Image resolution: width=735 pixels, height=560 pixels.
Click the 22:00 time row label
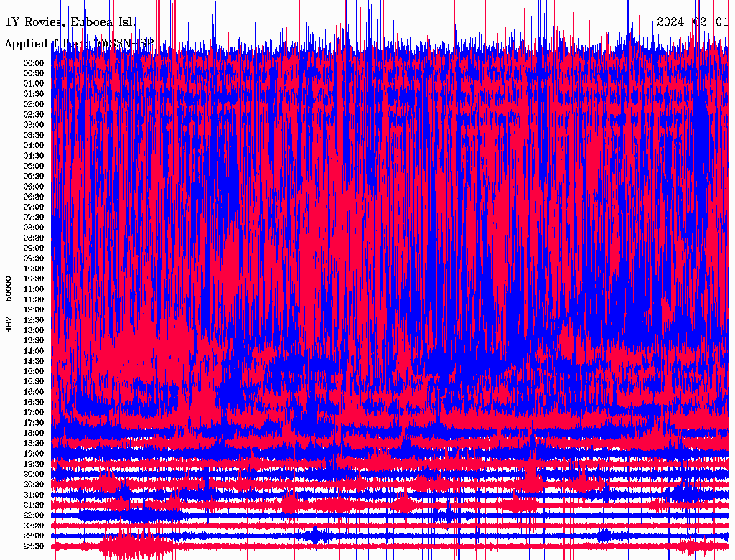(34, 515)
